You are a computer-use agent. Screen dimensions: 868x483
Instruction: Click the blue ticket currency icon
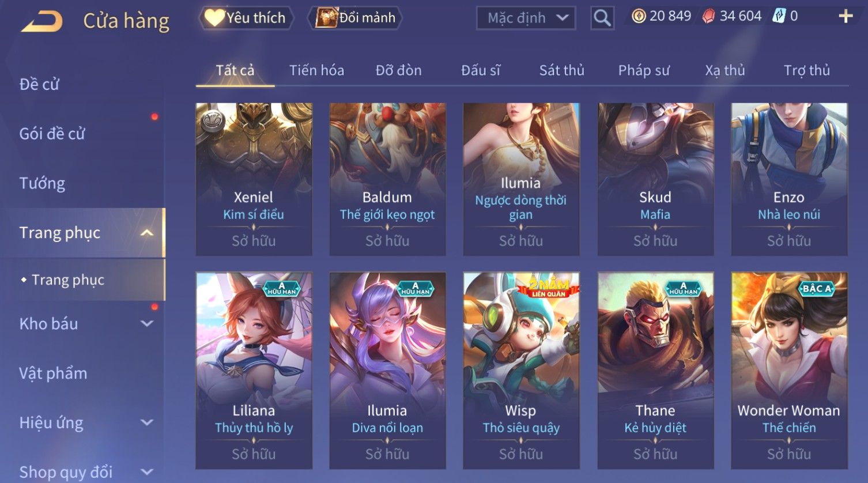click(779, 16)
